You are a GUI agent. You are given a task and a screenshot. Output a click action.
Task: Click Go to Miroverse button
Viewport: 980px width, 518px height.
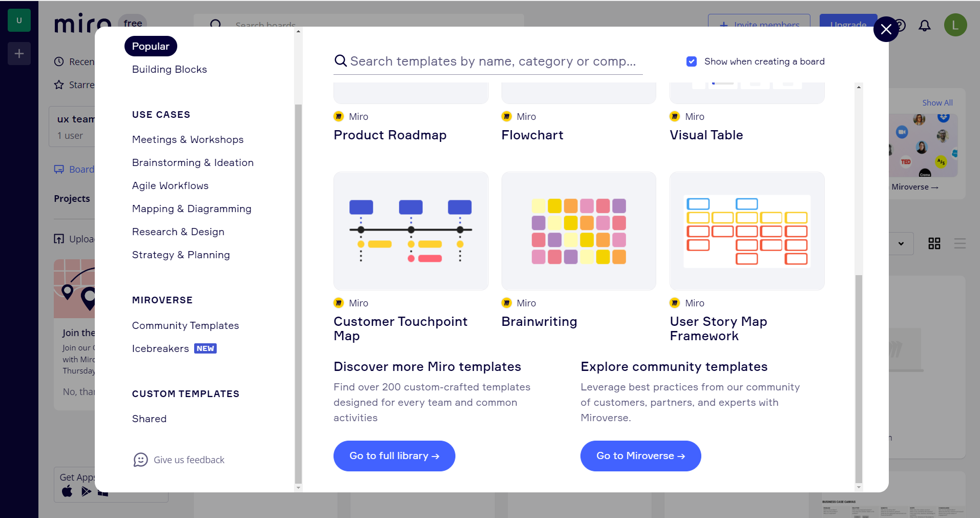pyautogui.click(x=641, y=456)
